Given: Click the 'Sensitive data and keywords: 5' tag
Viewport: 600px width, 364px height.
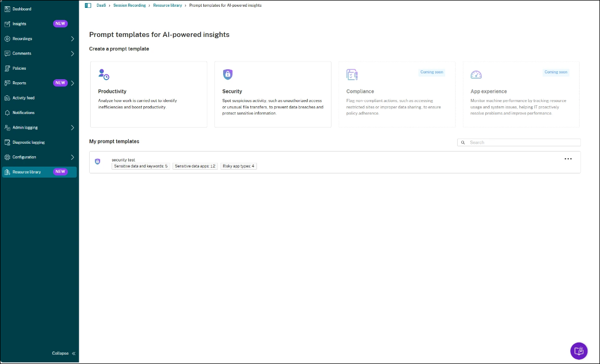Looking at the screenshot, I should [x=141, y=166].
